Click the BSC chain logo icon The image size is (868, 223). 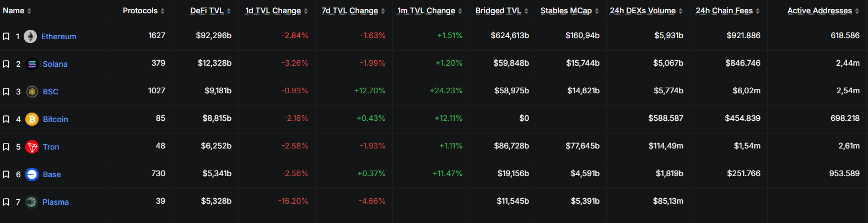[32, 92]
